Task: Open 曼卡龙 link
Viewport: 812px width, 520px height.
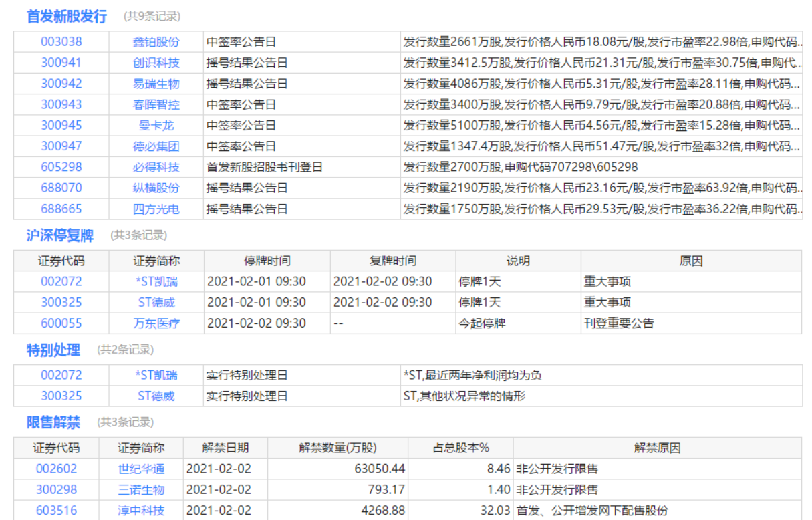Action: (156, 125)
